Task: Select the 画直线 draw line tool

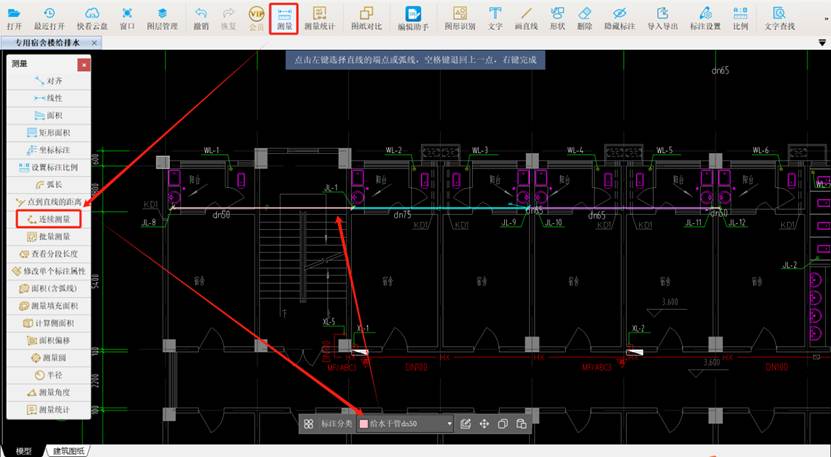Action: [x=526, y=18]
